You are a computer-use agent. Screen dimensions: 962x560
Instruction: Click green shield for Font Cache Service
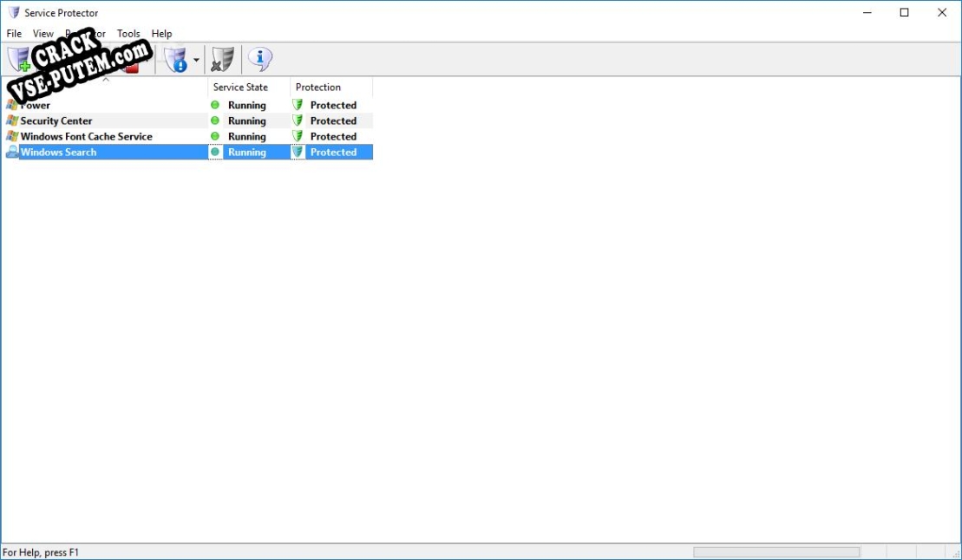pos(298,136)
